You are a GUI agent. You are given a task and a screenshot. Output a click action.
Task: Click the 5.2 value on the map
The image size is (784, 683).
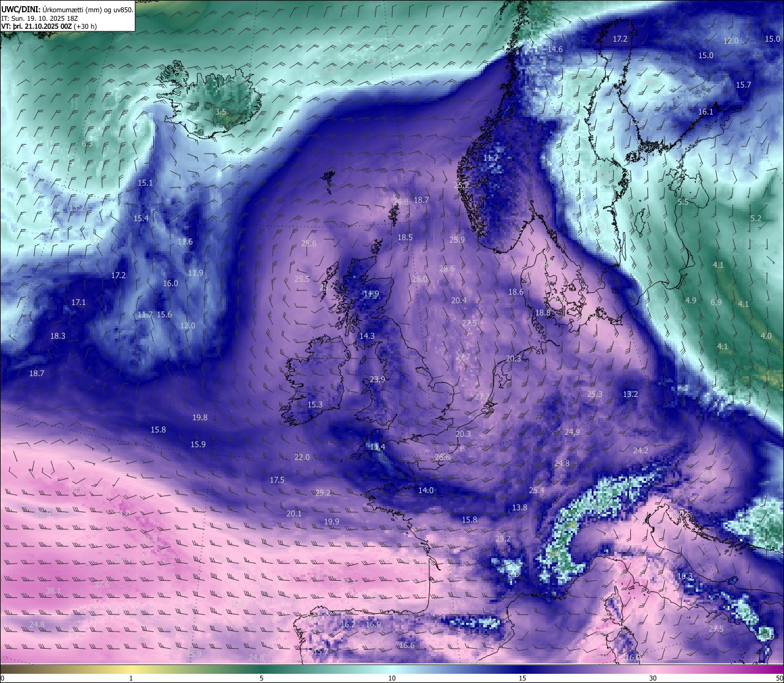point(756,218)
